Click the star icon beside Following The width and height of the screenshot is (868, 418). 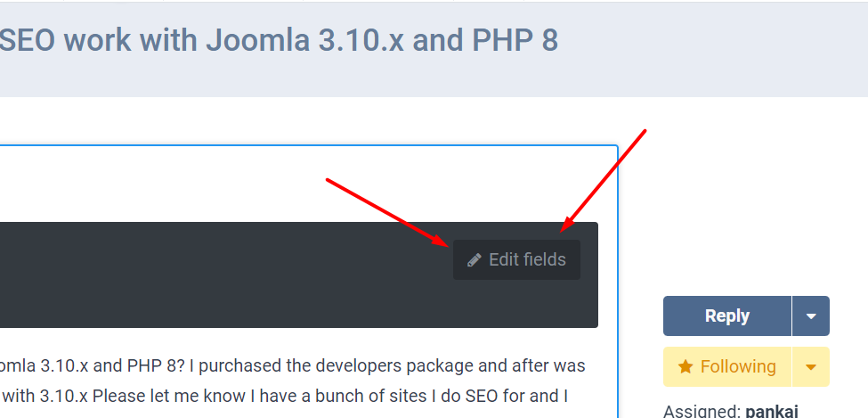(685, 366)
